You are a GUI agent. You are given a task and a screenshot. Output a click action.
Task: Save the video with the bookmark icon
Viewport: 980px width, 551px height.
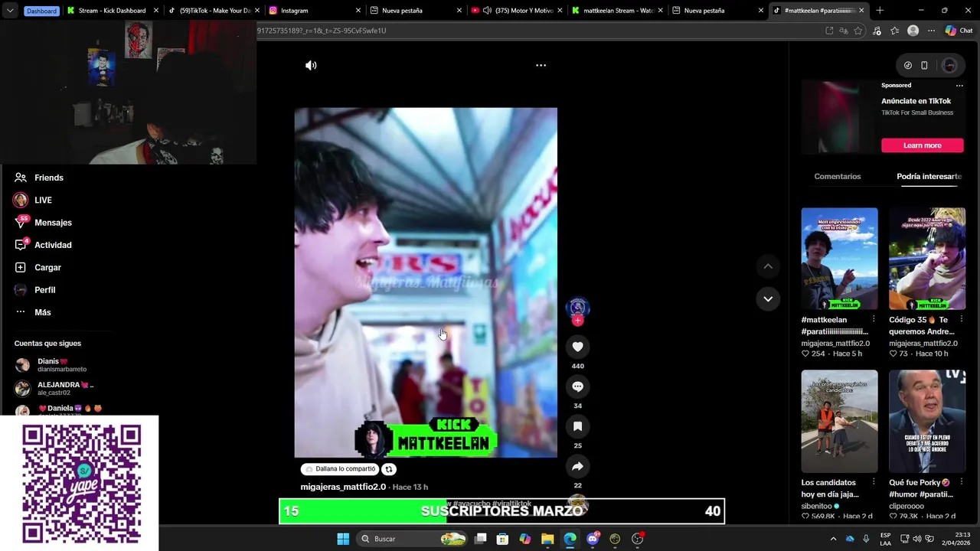coord(577,426)
